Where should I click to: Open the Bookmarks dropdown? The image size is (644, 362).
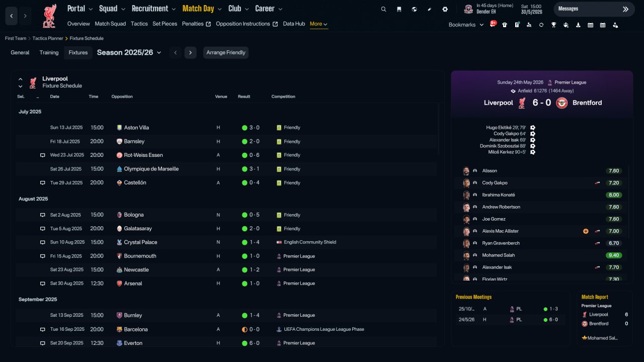(x=466, y=25)
